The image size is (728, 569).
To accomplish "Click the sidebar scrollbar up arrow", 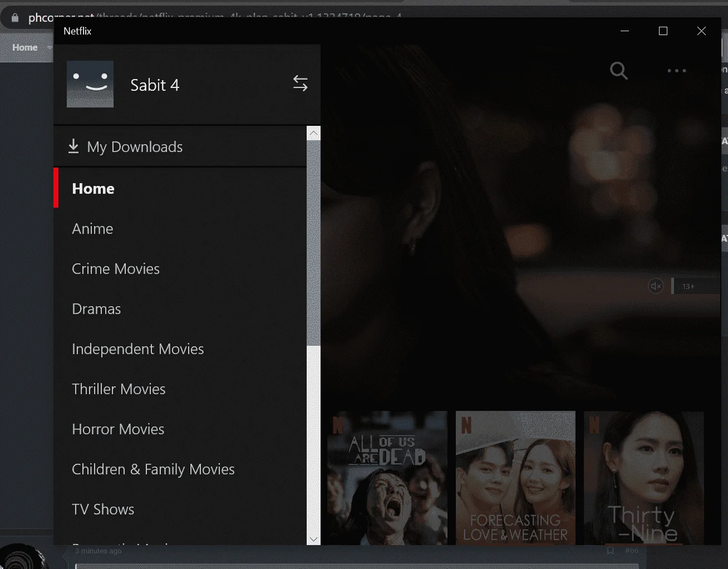I will point(313,133).
